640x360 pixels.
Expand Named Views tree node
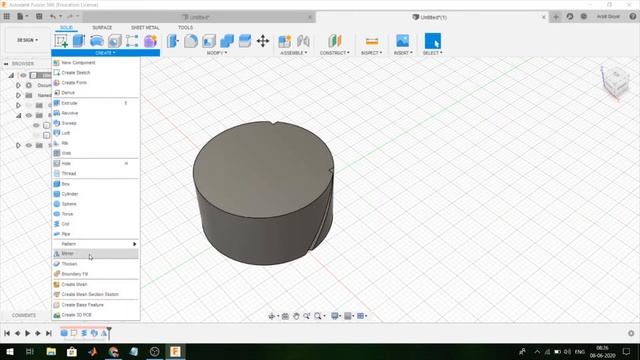[x=18, y=95]
